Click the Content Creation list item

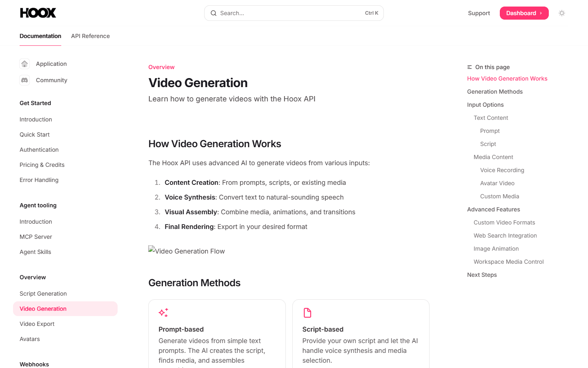[x=255, y=182]
